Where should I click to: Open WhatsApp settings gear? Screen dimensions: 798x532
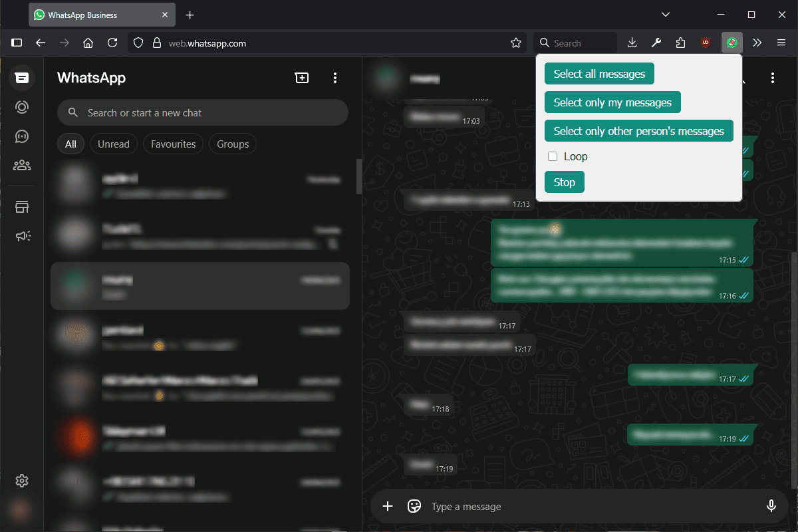point(22,480)
